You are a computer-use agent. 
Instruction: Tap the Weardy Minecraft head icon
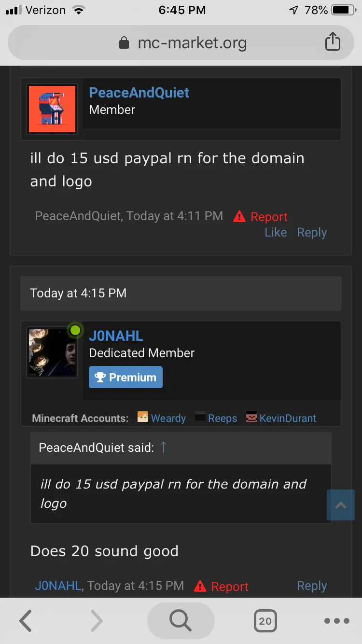[x=143, y=417]
